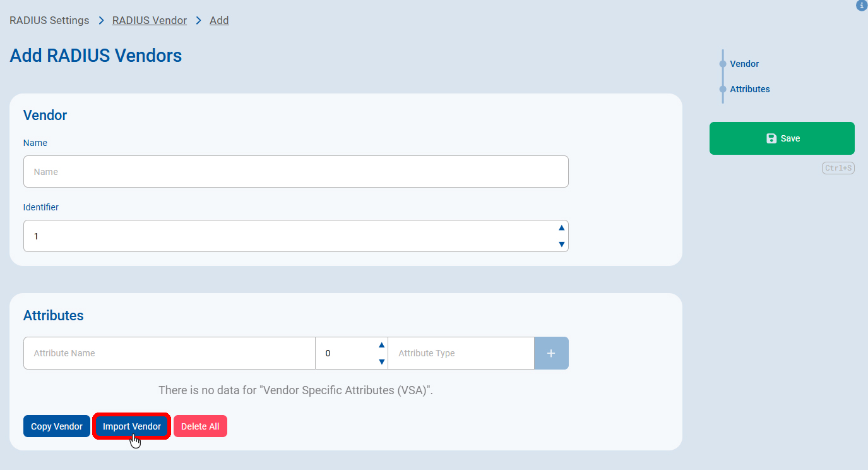Open the Attribute Type field

(461, 353)
